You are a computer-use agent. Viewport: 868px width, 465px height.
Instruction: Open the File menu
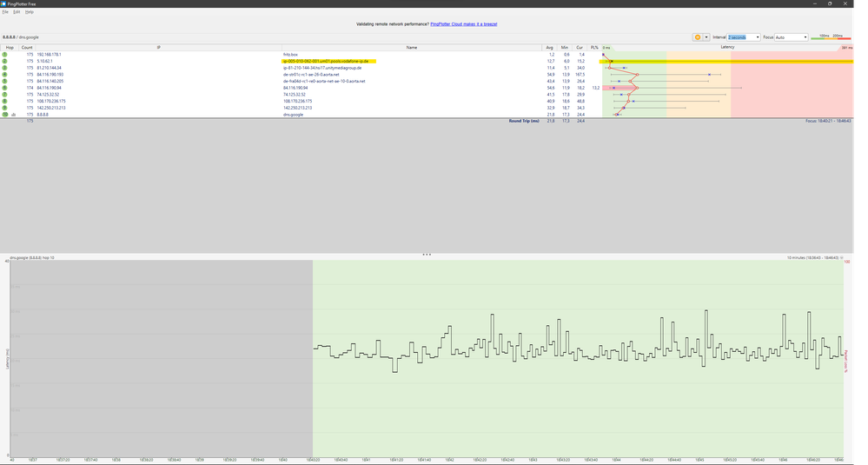[x=5, y=11]
